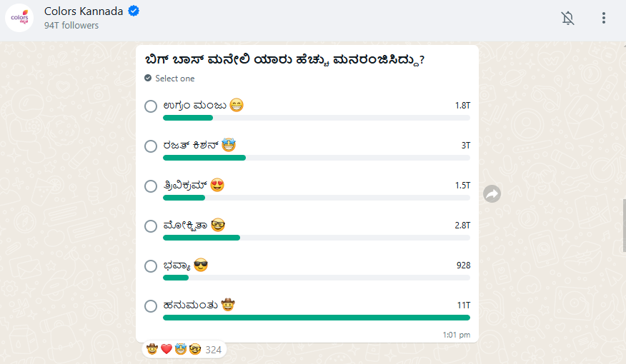Pick the fourth option showing 2.8T votes
626x364 pixels.
click(151, 226)
